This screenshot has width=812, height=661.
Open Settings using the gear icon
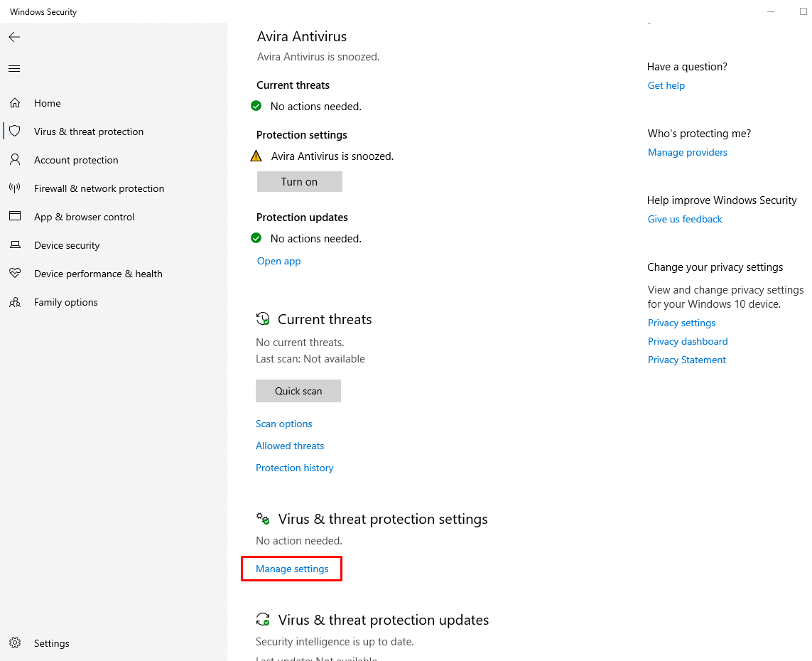(15, 643)
